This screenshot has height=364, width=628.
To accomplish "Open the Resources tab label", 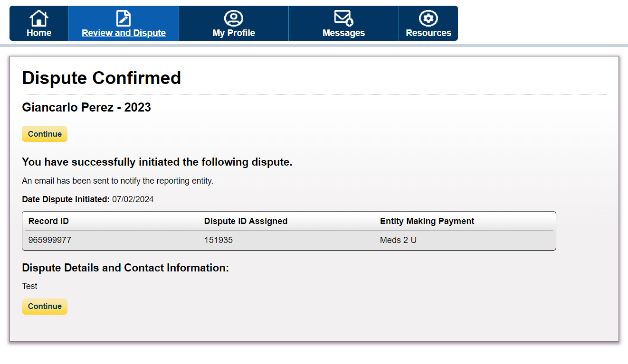I will pyautogui.click(x=428, y=33).
